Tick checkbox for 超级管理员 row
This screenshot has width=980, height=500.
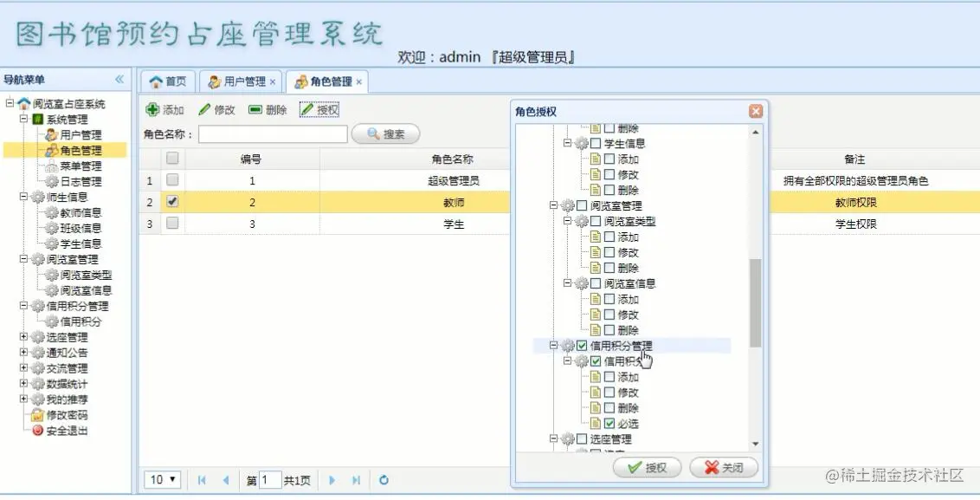172,180
